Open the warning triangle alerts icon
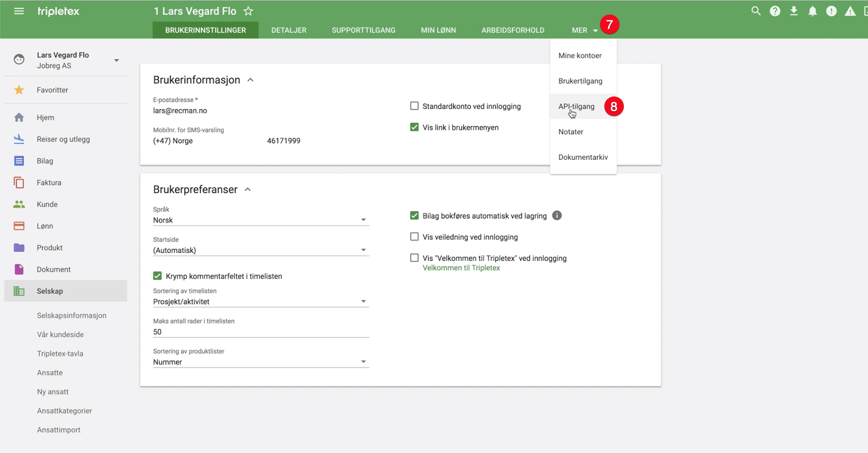This screenshot has width=868, height=453. point(850,11)
